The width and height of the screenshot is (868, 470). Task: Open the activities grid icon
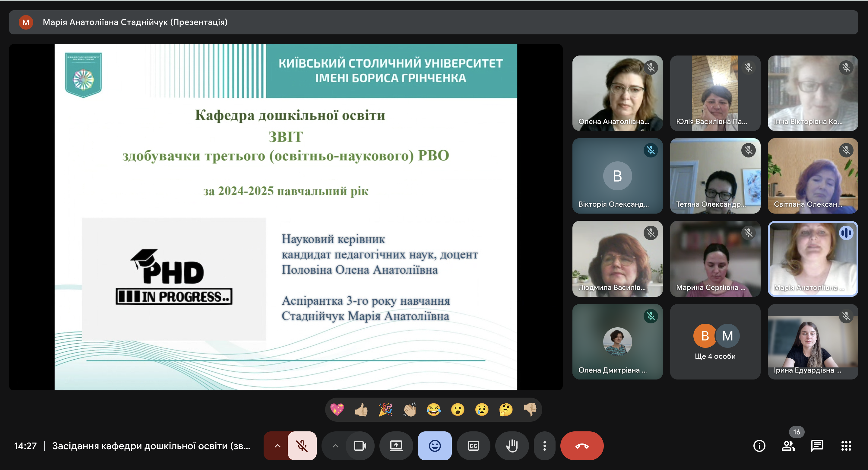tap(846, 446)
